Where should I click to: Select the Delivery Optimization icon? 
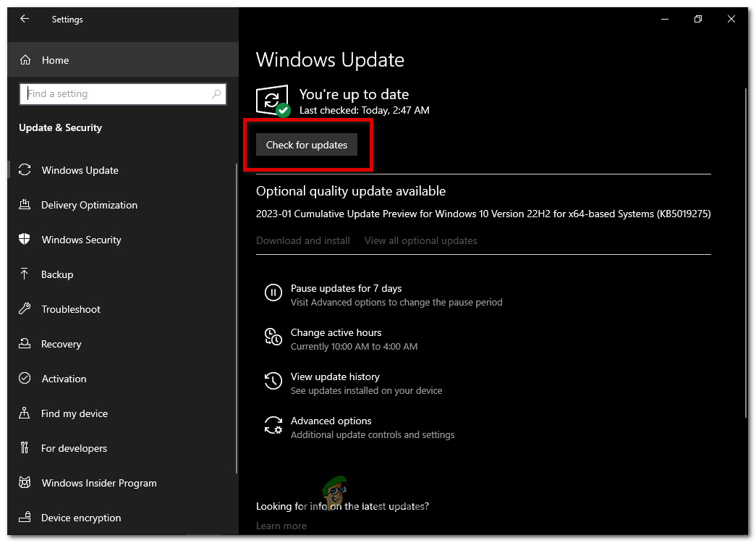pos(26,205)
